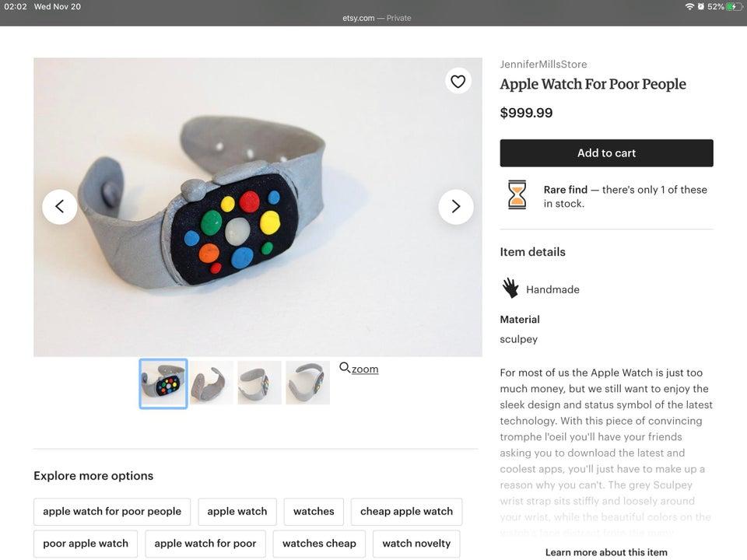747x560 pixels.
Task: Select the second thumbnail image
Action: [x=212, y=383]
